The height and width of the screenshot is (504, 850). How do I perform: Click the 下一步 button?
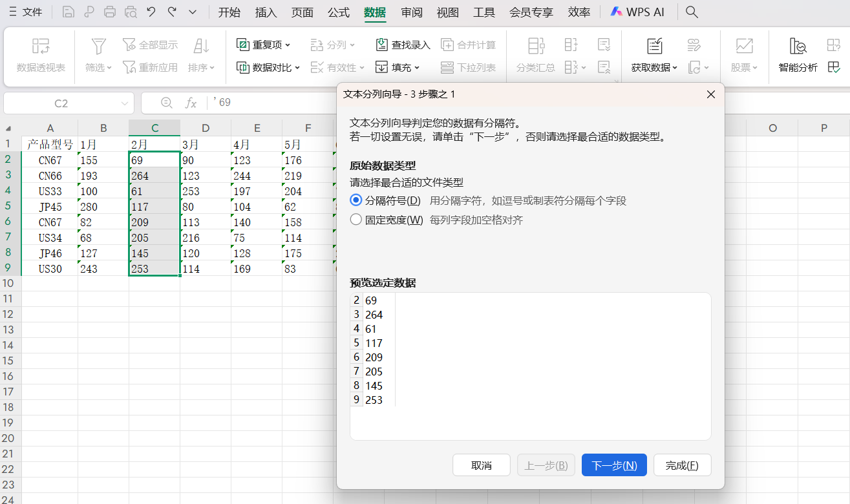point(613,465)
